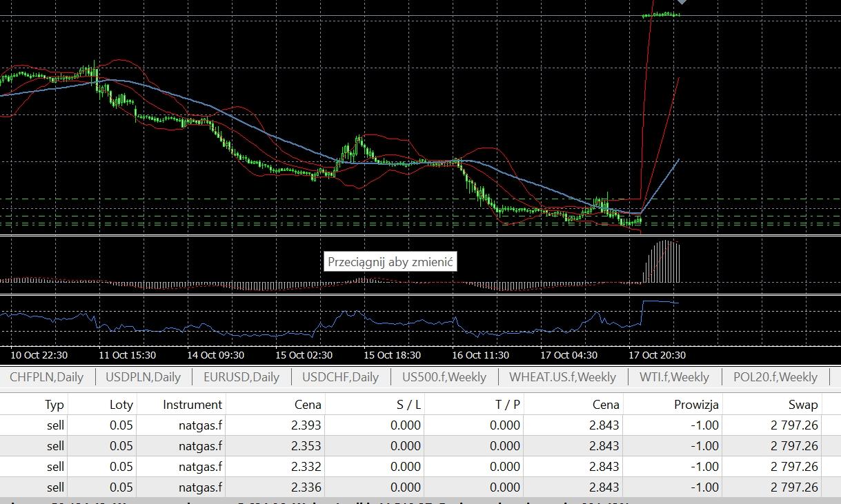Image resolution: width=841 pixels, height=504 pixels.
Task: Click 'sell' in the 2.353 trade row
Action: click(56, 446)
